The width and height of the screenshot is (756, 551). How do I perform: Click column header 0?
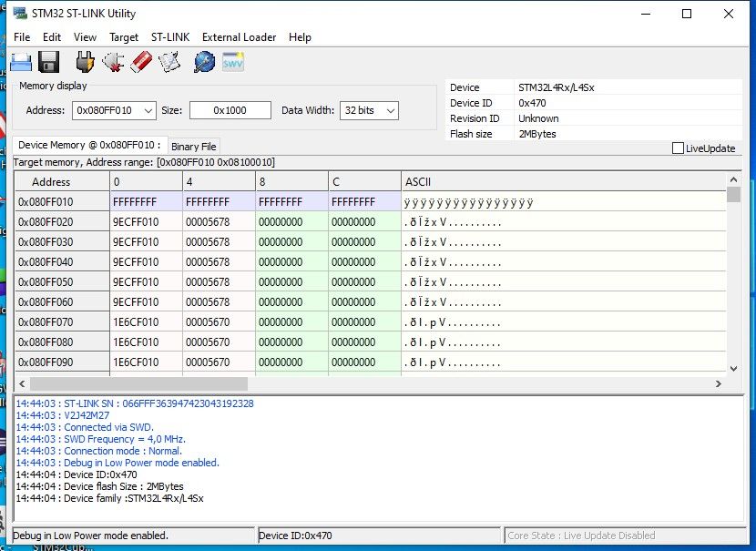coord(146,182)
